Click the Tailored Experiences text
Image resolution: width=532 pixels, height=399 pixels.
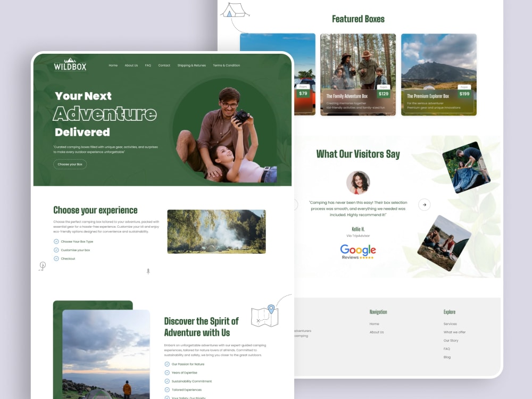pyautogui.click(x=187, y=390)
